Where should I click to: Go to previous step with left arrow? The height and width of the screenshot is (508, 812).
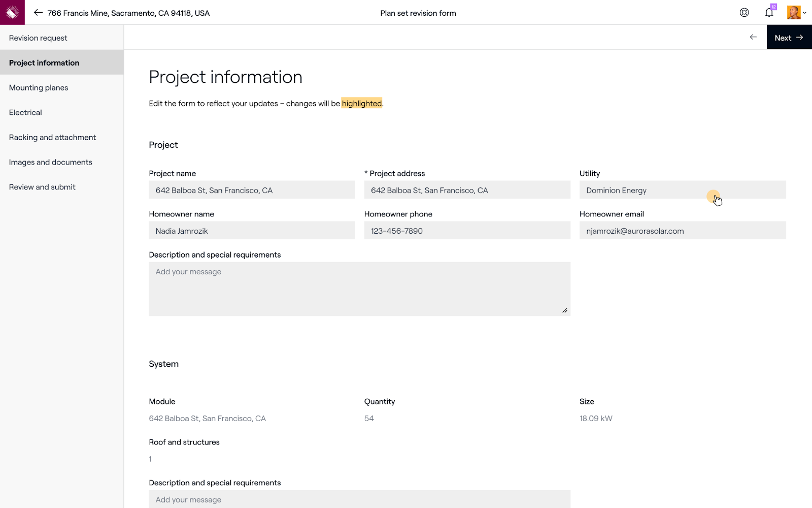[x=753, y=37]
